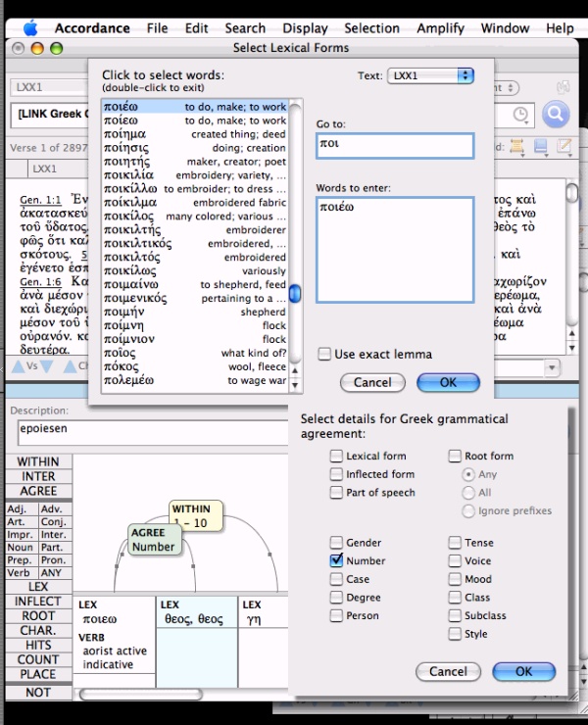This screenshot has width=588, height=725.
Task: Open the Search menu
Action: point(245,28)
